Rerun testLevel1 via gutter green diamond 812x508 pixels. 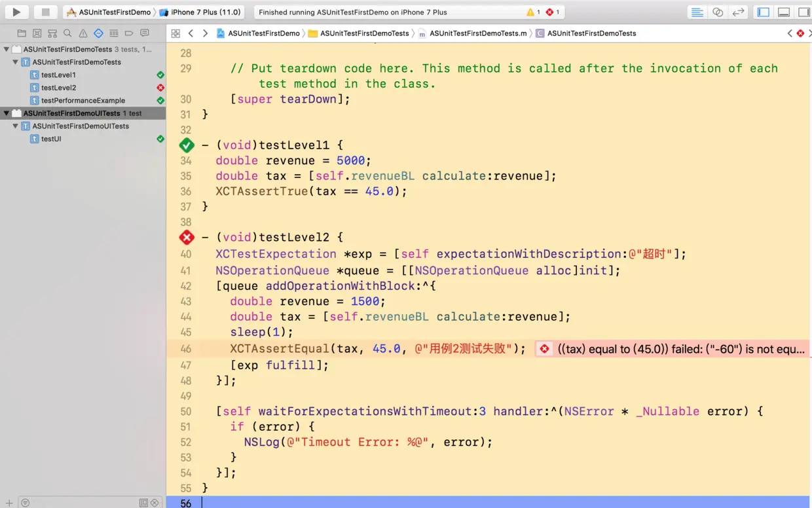pos(187,145)
